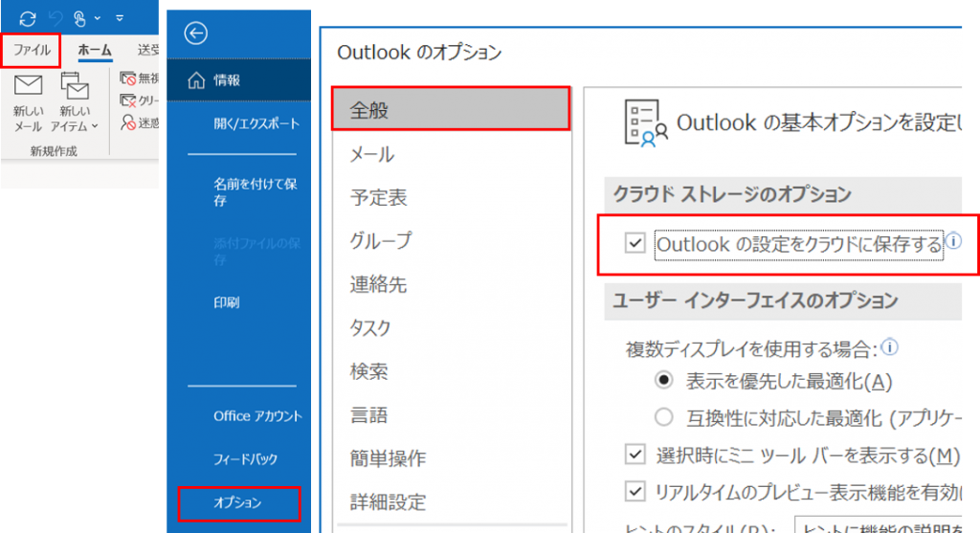980x533 pixels.
Task: Select 全般 category in Outlook options
Action: click(451, 109)
